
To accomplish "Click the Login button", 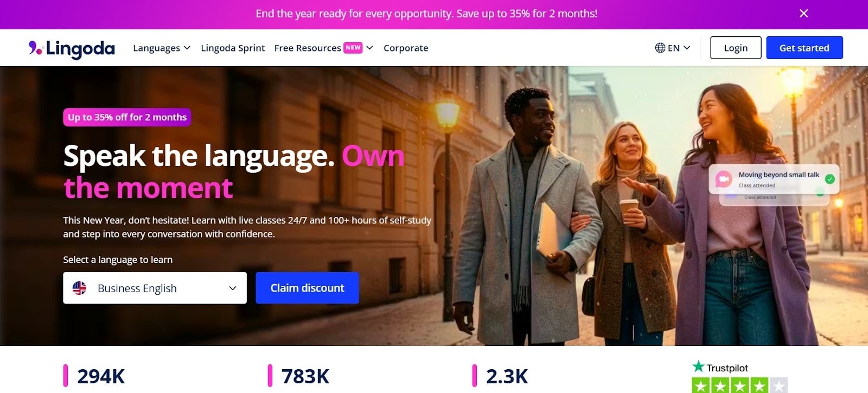I will point(736,48).
